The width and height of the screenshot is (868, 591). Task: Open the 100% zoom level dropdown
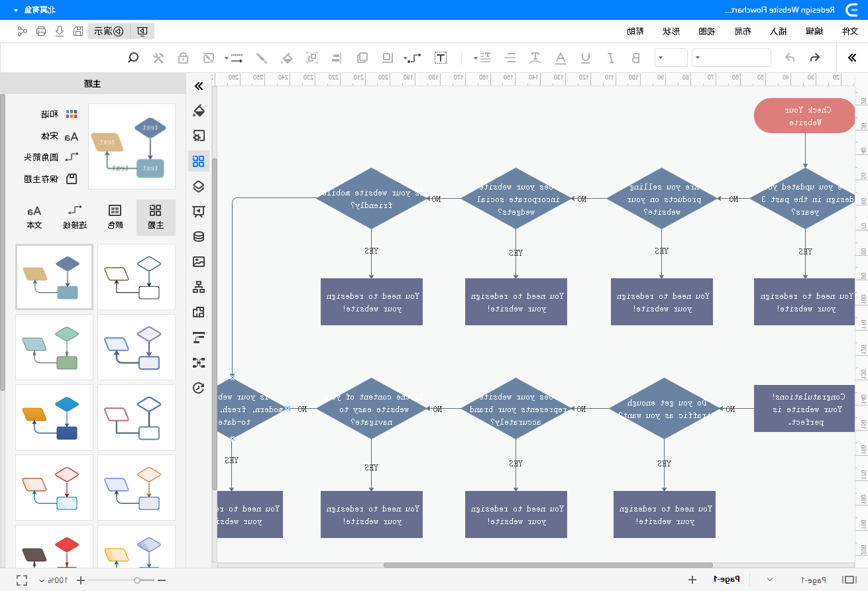click(53, 580)
